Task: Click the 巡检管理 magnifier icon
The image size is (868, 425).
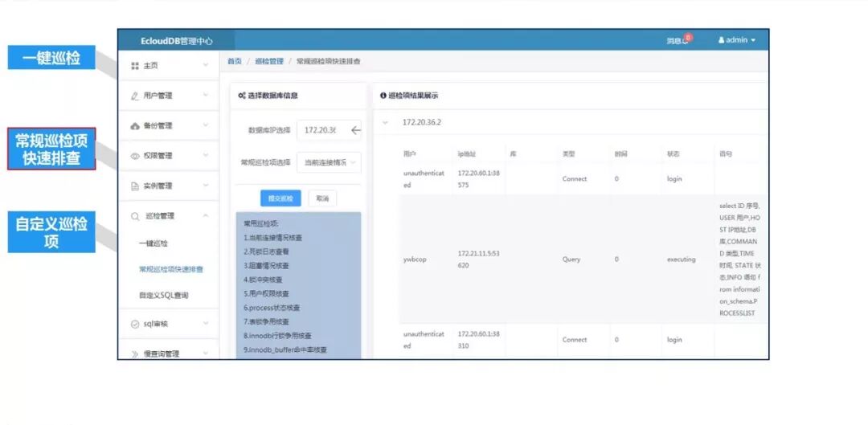Action: tap(135, 216)
